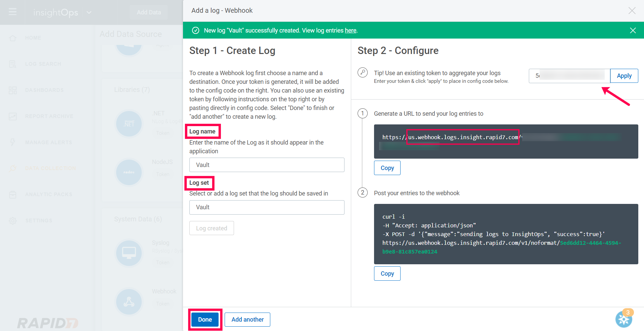Open the Home icon in sidebar

pyautogui.click(x=12, y=38)
